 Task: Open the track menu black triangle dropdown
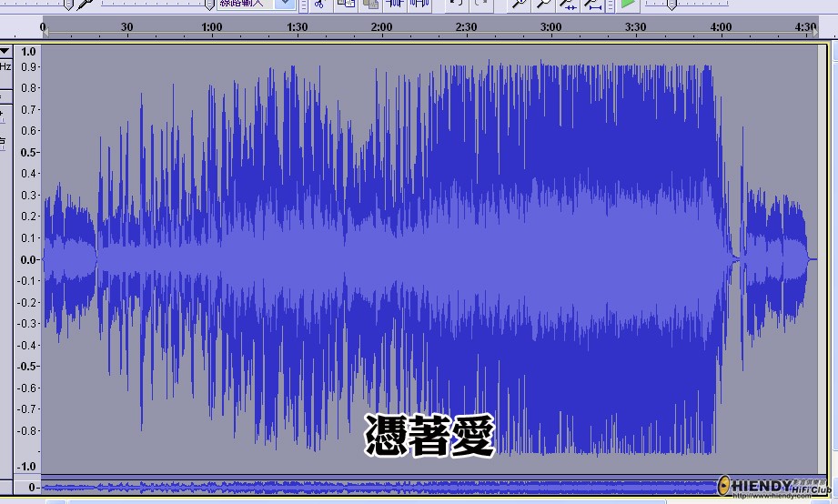point(5,52)
